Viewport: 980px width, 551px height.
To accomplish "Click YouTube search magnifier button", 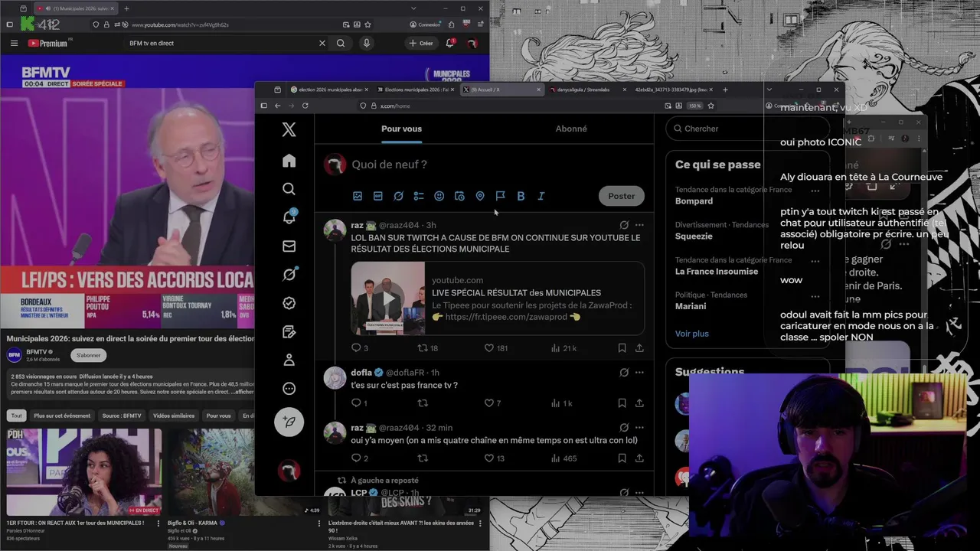I will tap(341, 44).
